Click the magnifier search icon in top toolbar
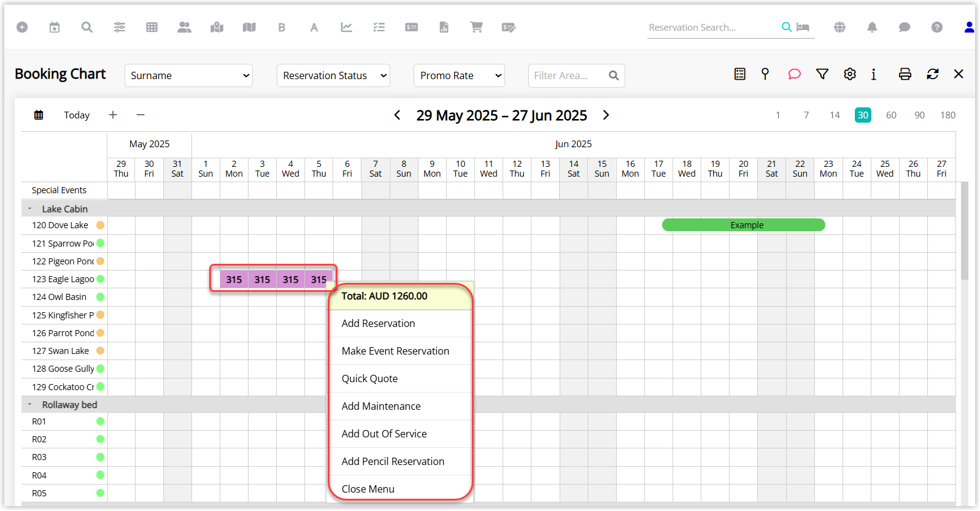 click(x=87, y=27)
